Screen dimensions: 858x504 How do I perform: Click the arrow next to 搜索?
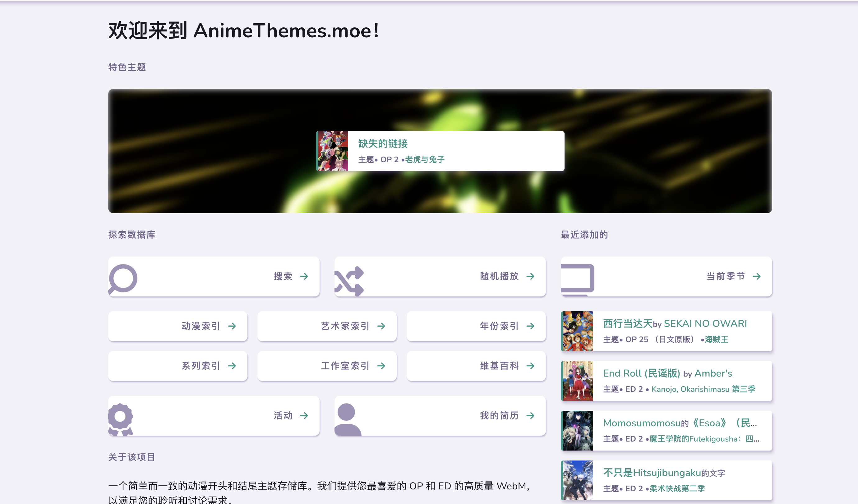coord(304,276)
